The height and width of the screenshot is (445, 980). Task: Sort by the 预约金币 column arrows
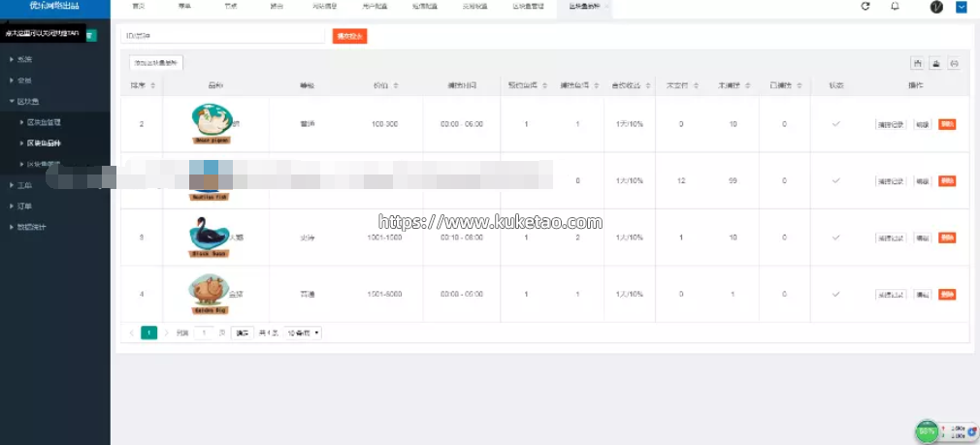click(x=545, y=85)
